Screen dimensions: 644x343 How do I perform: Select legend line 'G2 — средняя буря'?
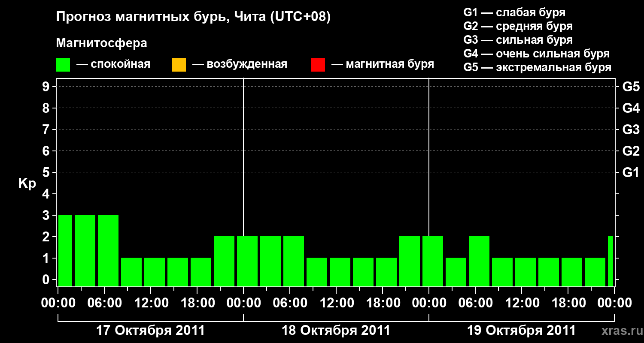coord(518,26)
